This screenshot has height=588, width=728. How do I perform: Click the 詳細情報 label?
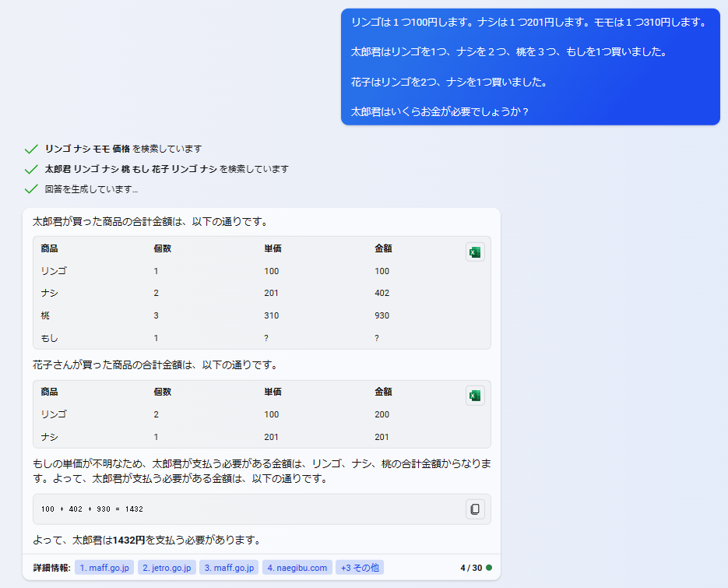[x=51, y=568]
